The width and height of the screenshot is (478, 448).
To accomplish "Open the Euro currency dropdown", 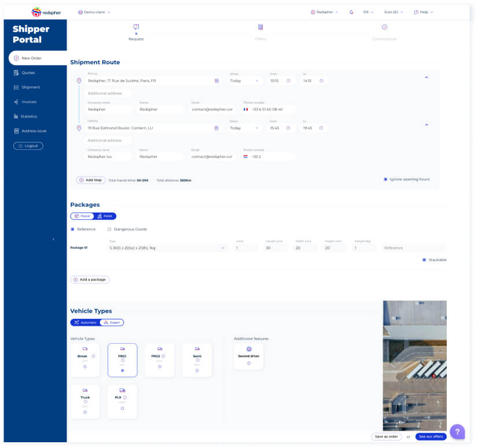I will coord(394,12).
